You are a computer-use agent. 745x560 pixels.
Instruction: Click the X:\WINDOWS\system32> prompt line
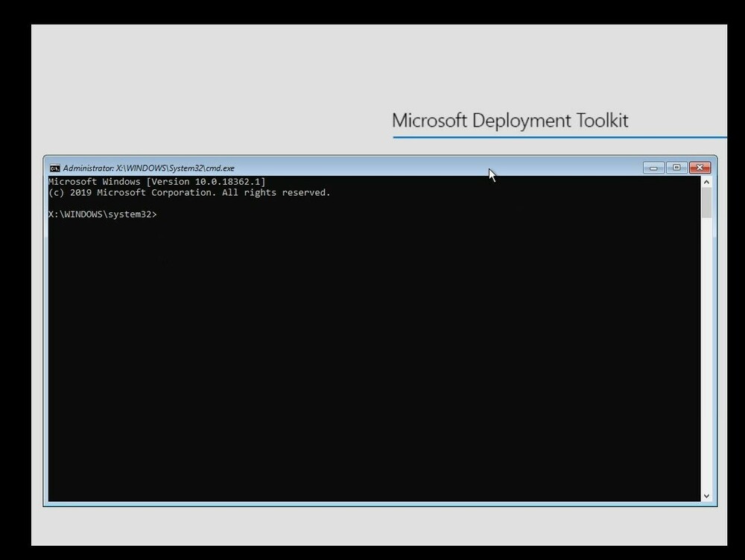click(x=103, y=214)
